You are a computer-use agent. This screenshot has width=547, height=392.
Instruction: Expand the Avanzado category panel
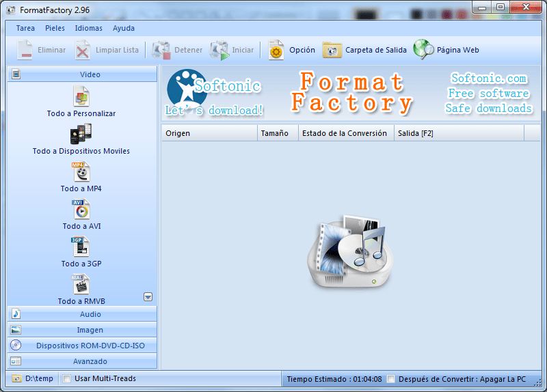tap(82, 361)
